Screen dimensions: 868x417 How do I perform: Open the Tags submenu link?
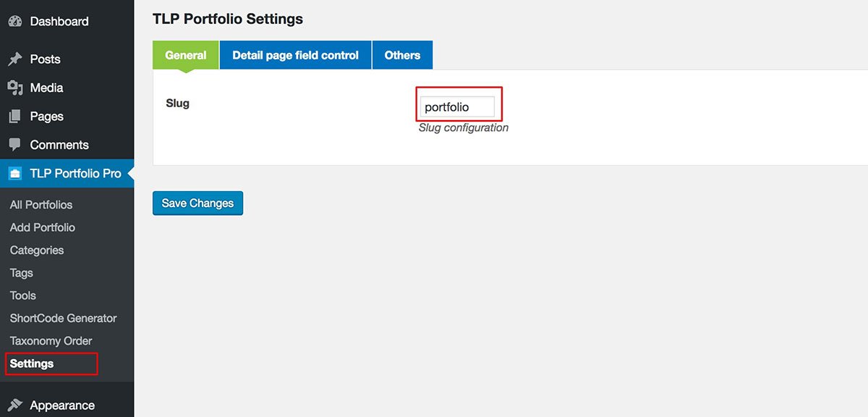[x=22, y=273]
